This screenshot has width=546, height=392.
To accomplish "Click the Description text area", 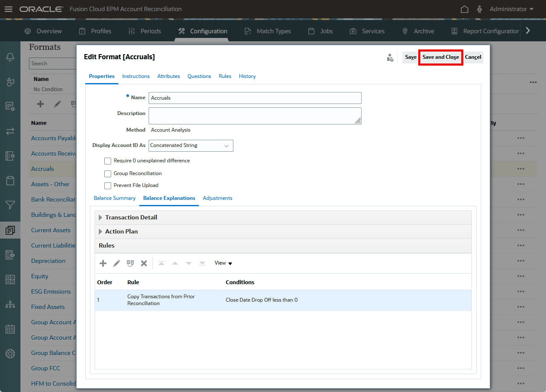I will coord(255,116).
